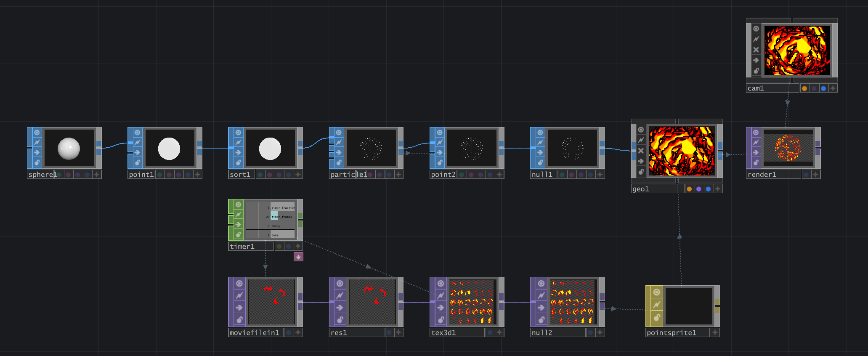Toggle clone immune lightning flag on point1
The width and height of the screenshot is (868, 356).
click(138, 143)
